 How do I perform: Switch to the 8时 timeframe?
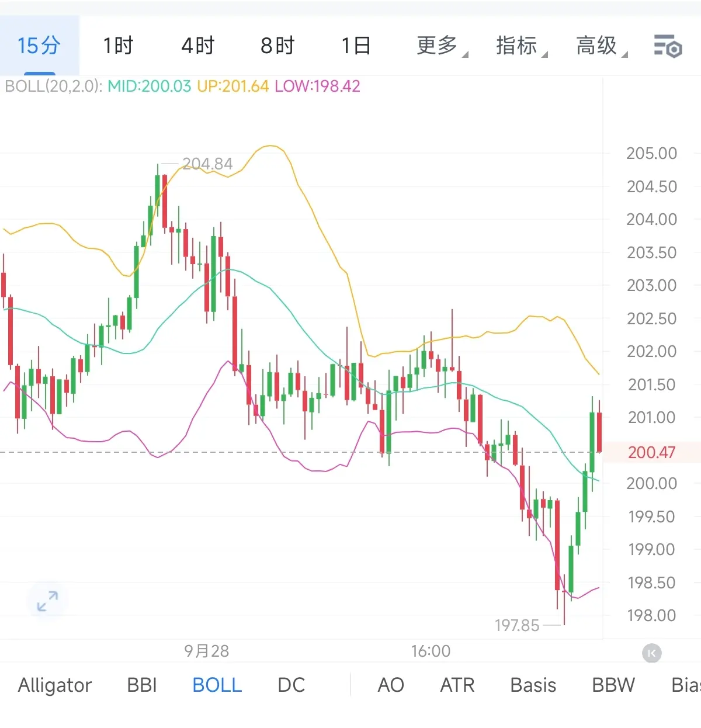[277, 46]
